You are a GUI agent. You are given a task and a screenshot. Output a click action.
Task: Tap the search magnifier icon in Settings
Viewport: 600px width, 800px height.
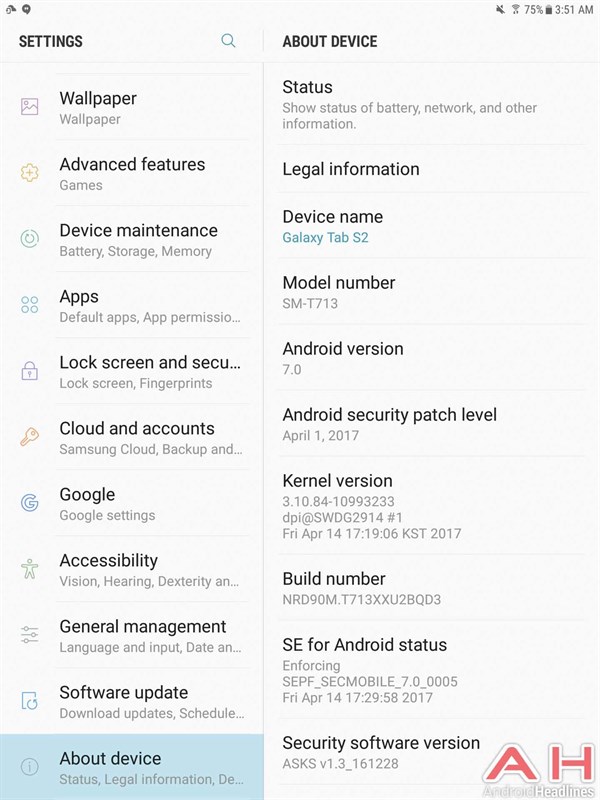pos(228,41)
